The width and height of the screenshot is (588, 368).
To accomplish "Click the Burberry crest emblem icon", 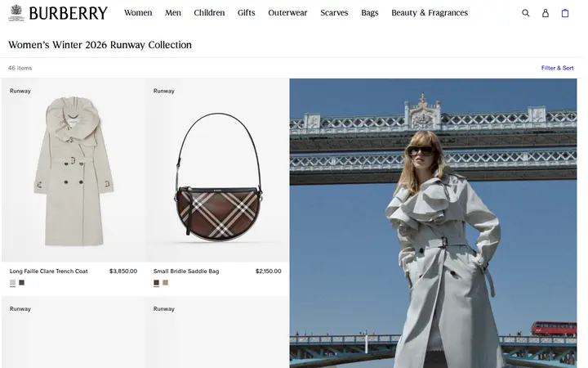I will pos(16,13).
